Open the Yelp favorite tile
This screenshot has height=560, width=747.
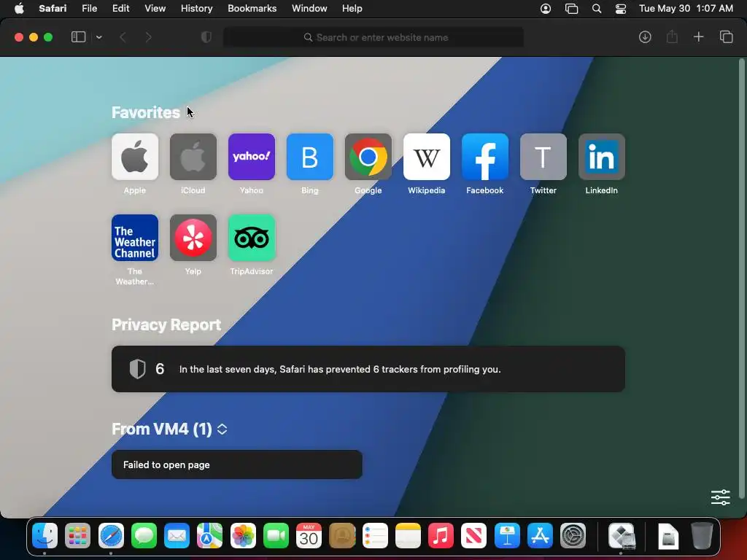coord(193,238)
